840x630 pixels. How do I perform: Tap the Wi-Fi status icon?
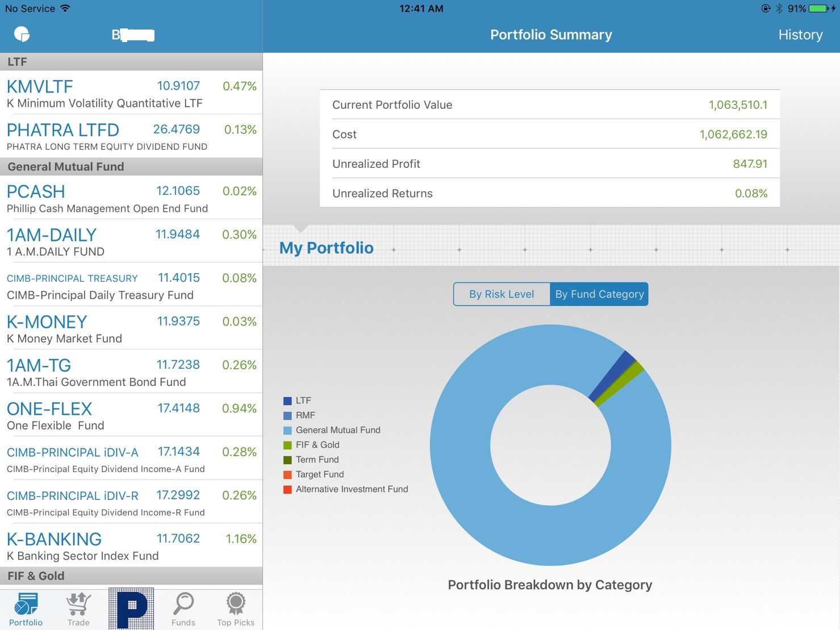pos(65,9)
